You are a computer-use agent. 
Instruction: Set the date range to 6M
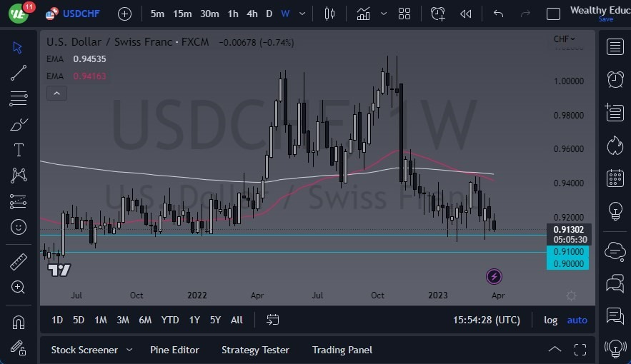point(145,320)
